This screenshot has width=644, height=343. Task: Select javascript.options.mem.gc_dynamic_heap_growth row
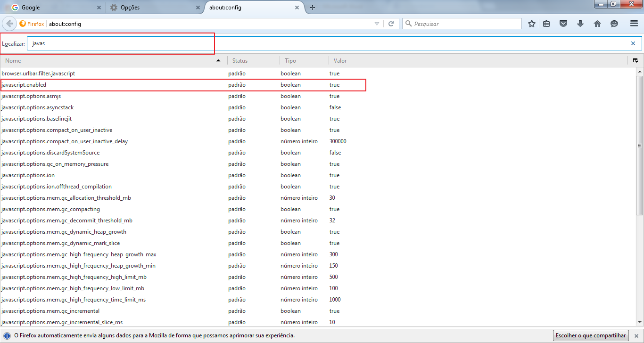coord(318,232)
